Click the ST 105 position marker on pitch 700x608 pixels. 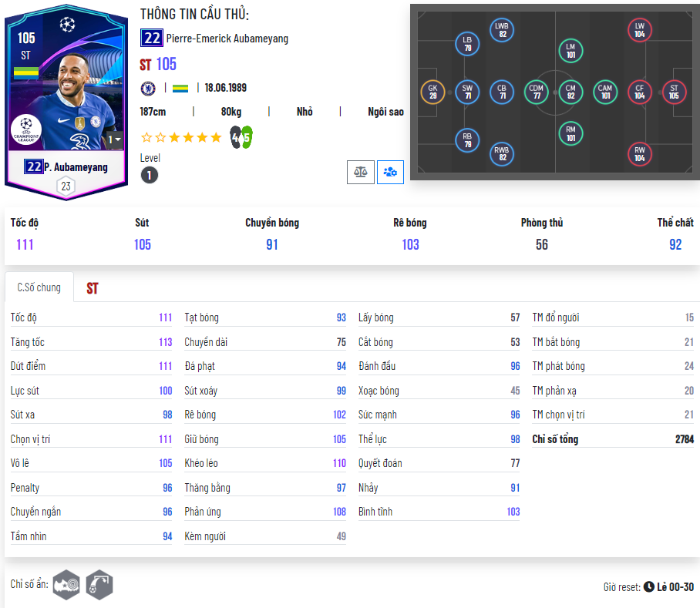674,92
